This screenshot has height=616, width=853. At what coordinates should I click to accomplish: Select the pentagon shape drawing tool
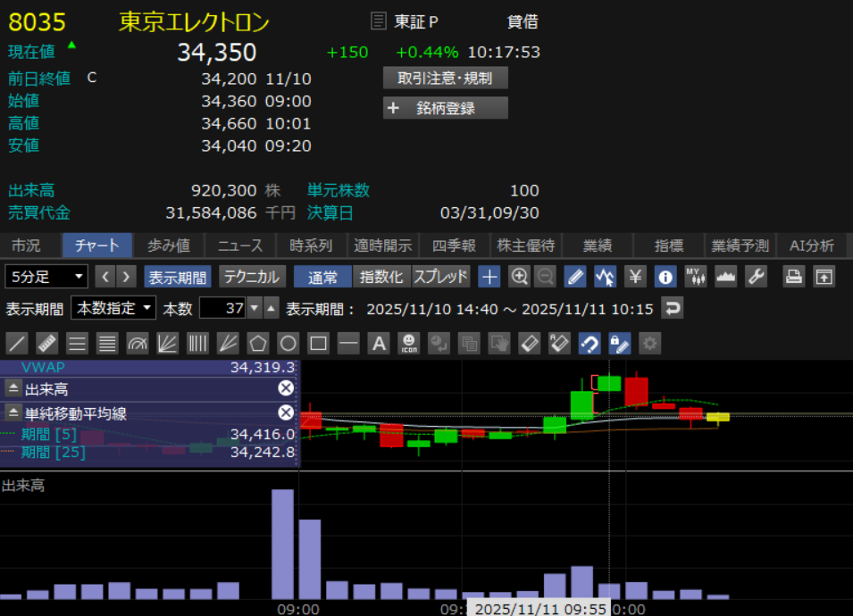(x=258, y=343)
